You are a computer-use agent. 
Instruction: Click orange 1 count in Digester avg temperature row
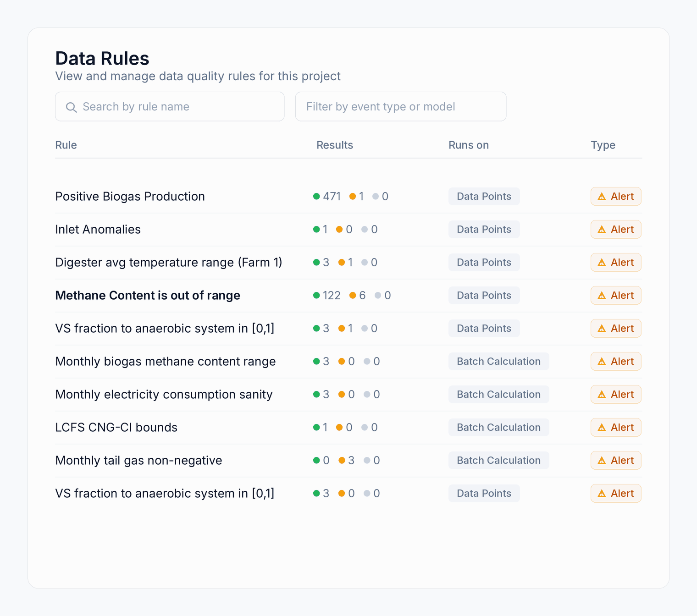click(x=346, y=262)
